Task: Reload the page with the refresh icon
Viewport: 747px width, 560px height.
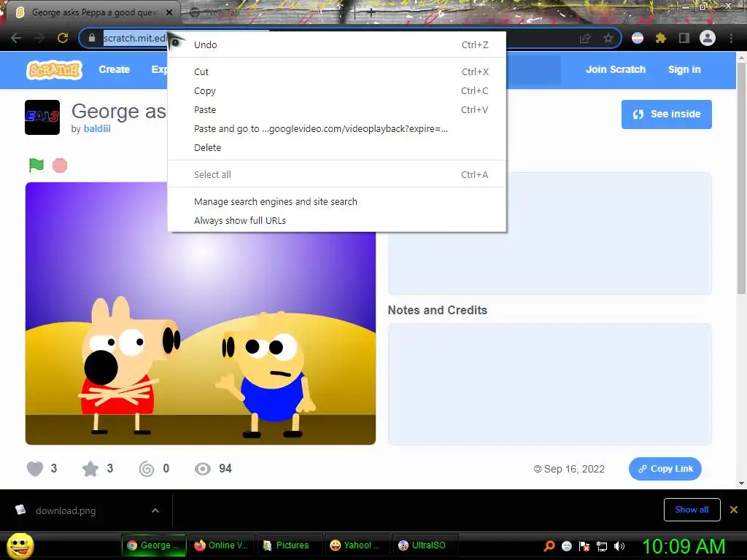Action: point(63,38)
